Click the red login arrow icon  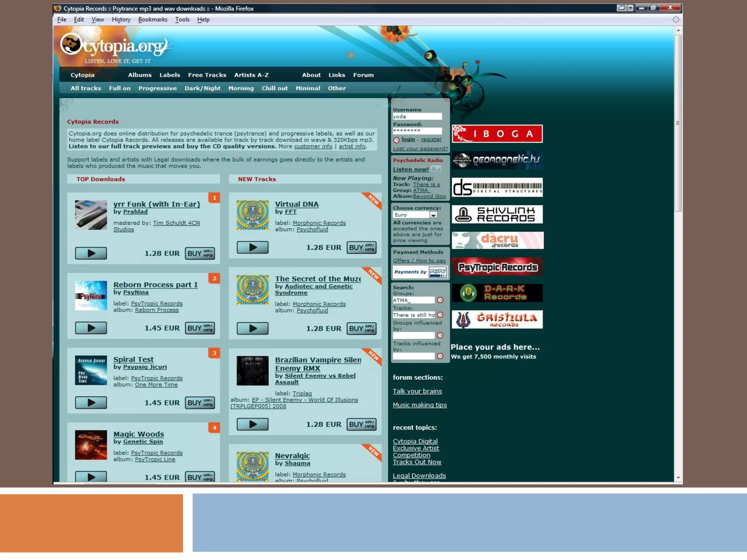(396, 140)
